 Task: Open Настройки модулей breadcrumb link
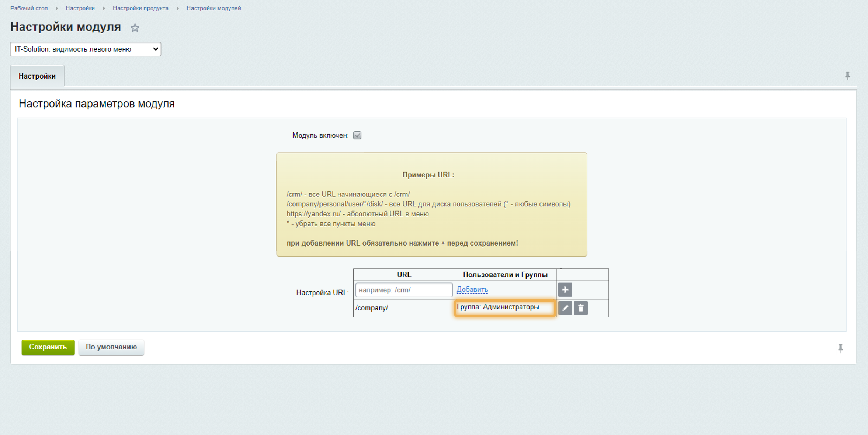213,8
